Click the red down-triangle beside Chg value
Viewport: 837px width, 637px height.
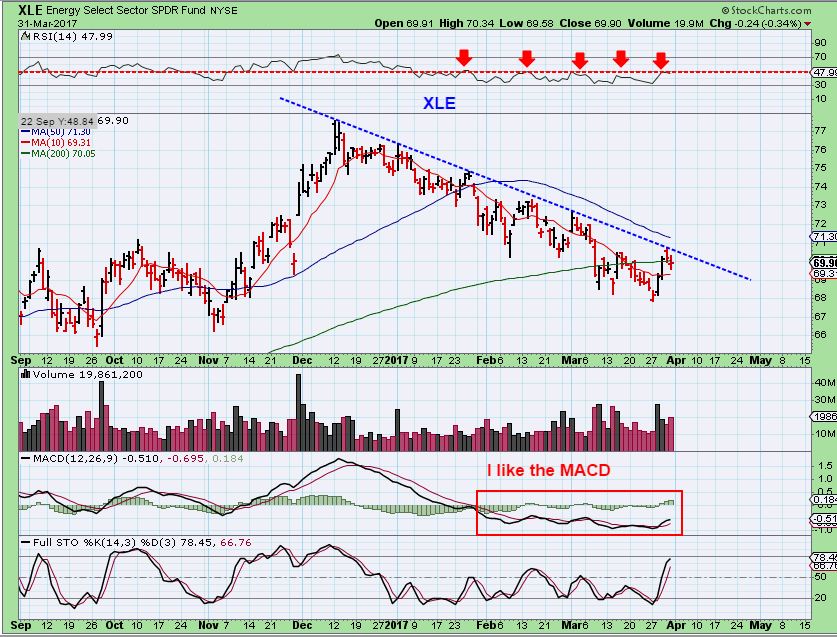click(807, 24)
